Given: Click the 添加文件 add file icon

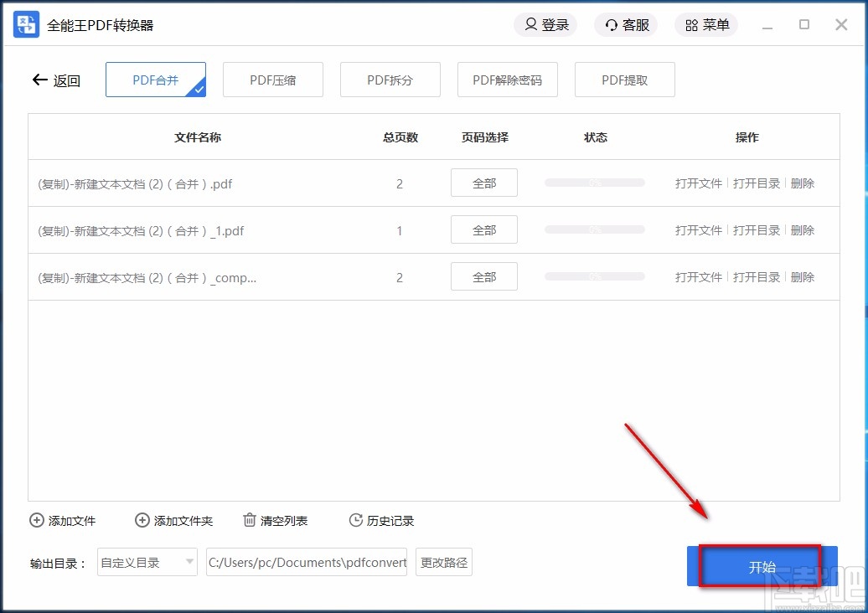Looking at the screenshot, I should point(36,520).
